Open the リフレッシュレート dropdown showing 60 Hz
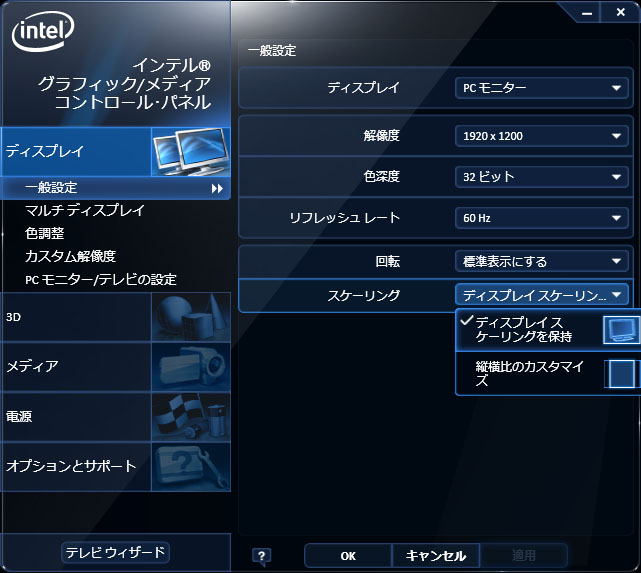The width and height of the screenshot is (641, 573). pos(542,218)
